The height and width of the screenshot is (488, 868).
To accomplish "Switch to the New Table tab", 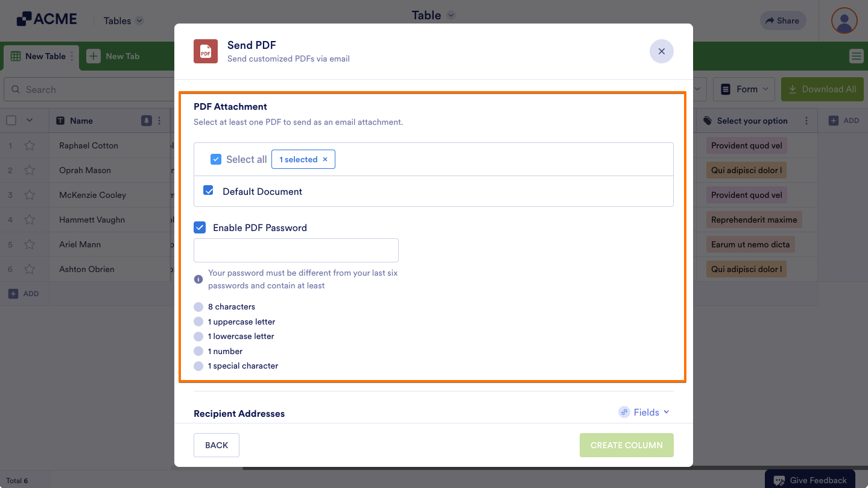I will point(40,56).
